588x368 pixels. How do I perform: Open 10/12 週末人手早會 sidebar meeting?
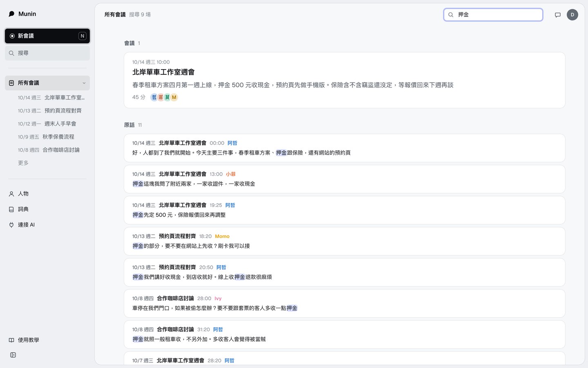coord(51,124)
